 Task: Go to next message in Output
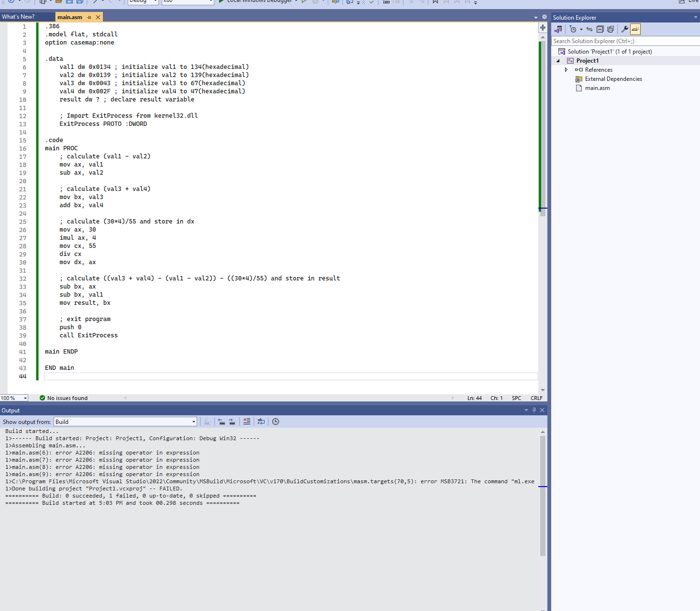point(232,422)
